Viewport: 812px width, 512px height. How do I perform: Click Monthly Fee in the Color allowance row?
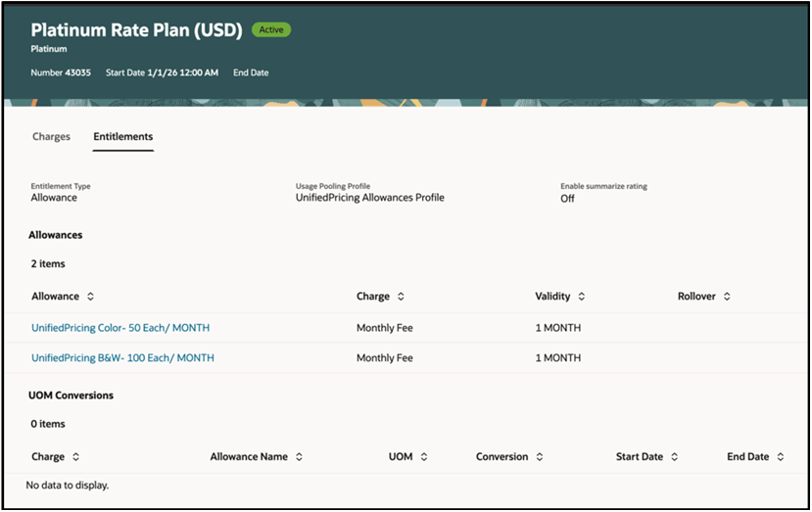pyautogui.click(x=385, y=328)
